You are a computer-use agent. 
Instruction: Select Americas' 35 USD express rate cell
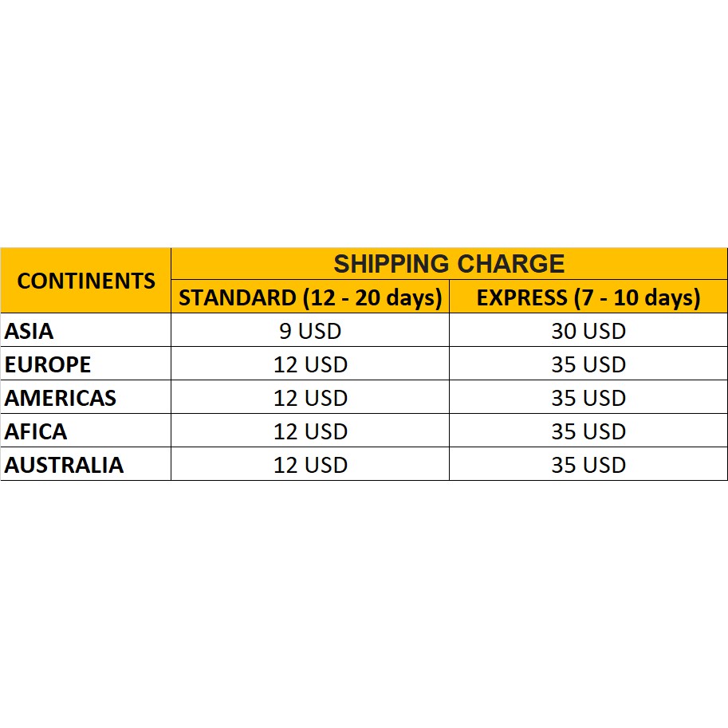pos(588,398)
